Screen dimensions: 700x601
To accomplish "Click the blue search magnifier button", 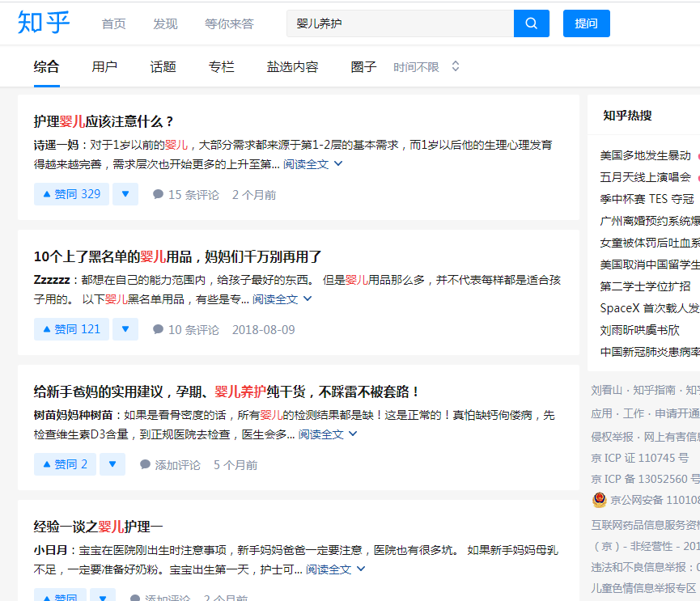I will [x=531, y=23].
